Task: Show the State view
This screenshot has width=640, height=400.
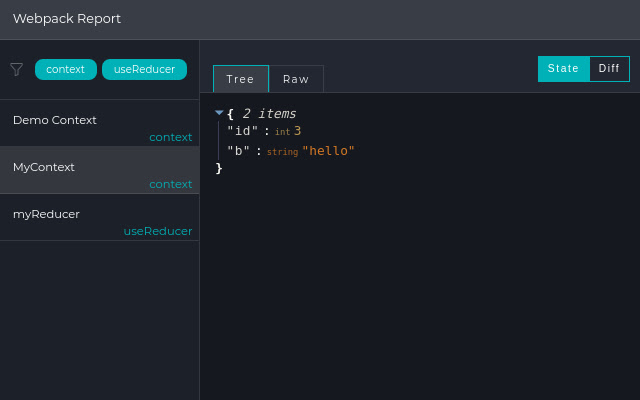Action: click(x=563, y=68)
